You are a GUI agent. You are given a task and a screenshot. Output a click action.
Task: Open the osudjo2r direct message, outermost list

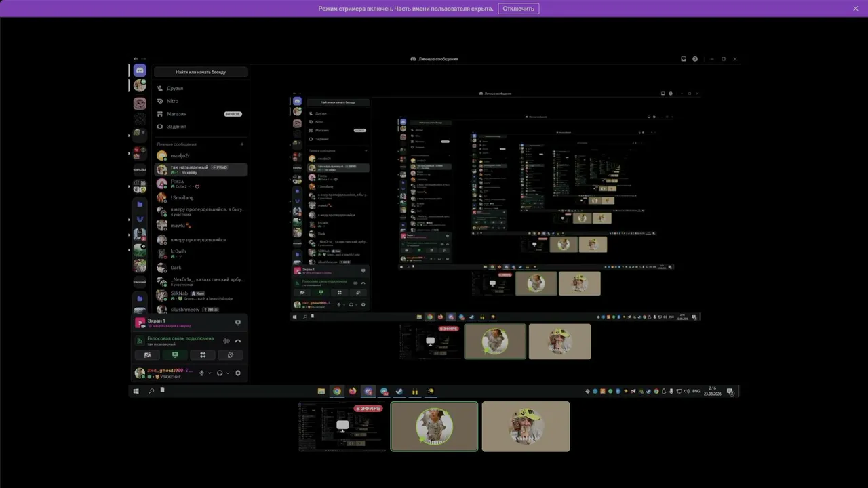[201, 156]
